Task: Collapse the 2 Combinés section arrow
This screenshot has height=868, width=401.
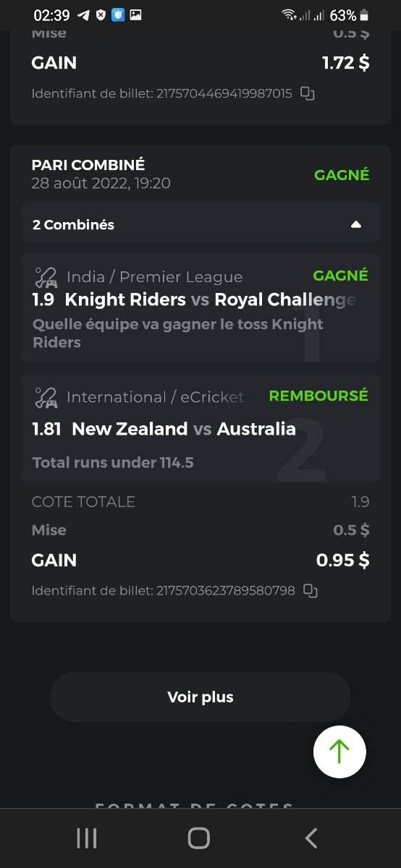Action: tap(355, 224)
